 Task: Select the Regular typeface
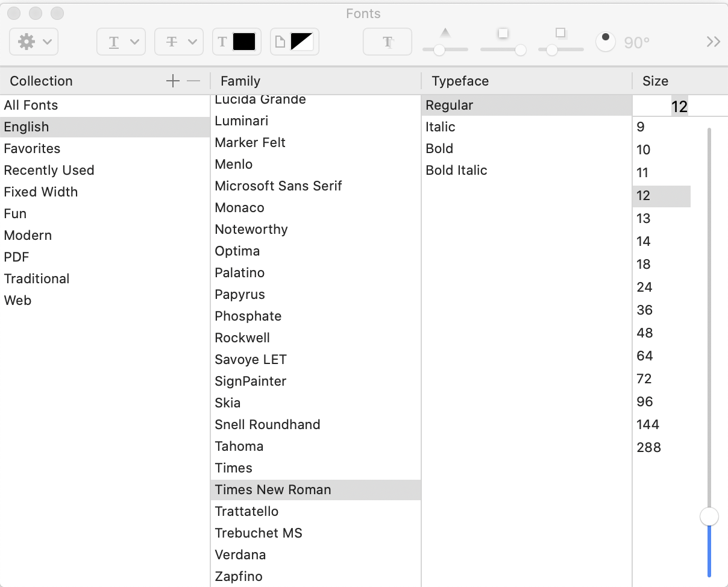coord(527,105)
